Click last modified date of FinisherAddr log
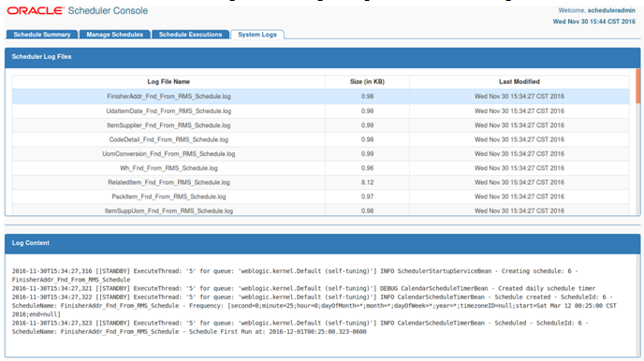Image resolution: width=644 pixels, height=361 pixels. pyautogui.click(x=520, y=96)
